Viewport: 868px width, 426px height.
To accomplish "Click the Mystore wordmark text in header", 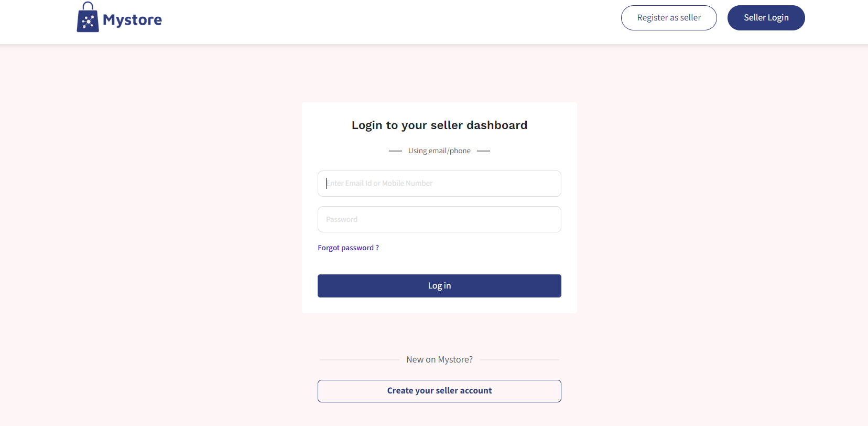I will click(132, 20).
